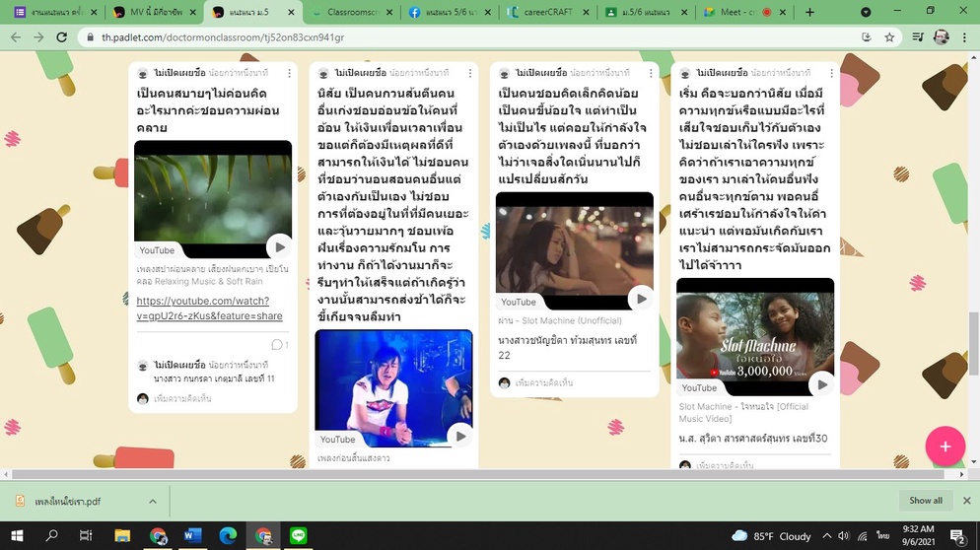Switch the keyboard input language indicator

882,535
